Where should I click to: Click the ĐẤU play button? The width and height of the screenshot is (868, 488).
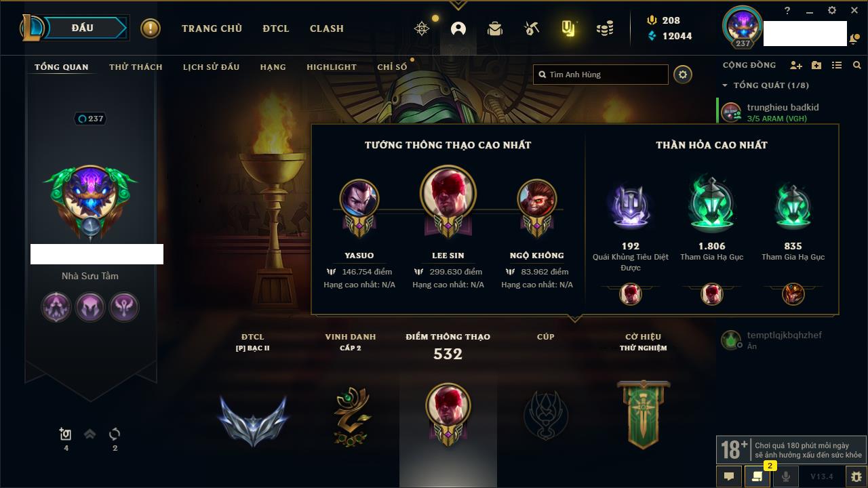[83, 28]
